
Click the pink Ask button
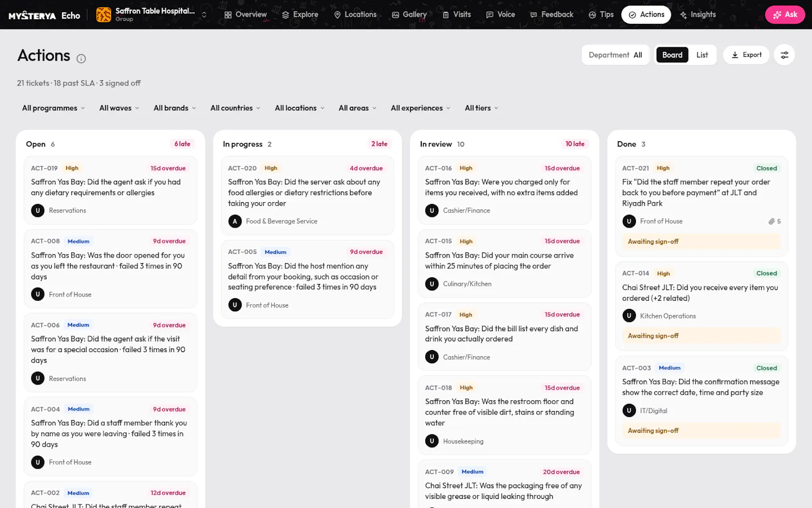click(785, 15)
